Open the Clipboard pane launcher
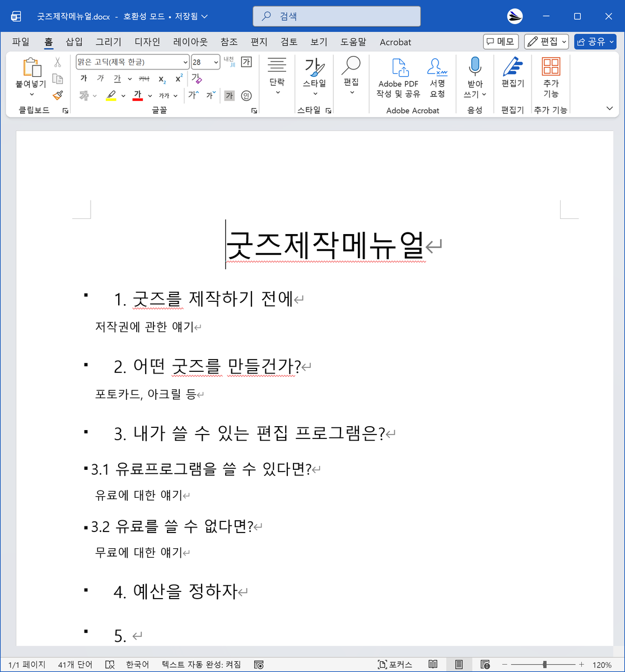This screenshot has height=672, width=625. click(x=66, y=111)
